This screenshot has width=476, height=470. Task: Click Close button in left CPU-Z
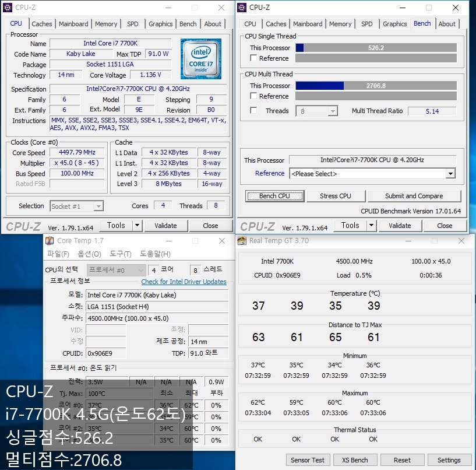(x=210, y=226)
